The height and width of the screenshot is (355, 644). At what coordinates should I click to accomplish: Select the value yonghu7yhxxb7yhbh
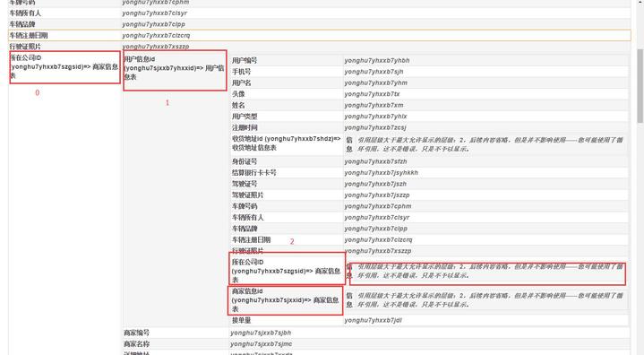(376, 60)
